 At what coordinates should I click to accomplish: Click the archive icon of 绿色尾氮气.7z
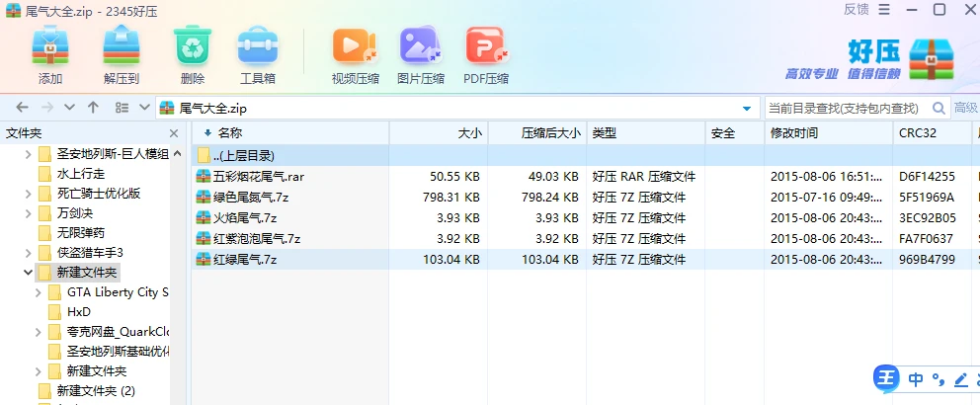[204, 198]
